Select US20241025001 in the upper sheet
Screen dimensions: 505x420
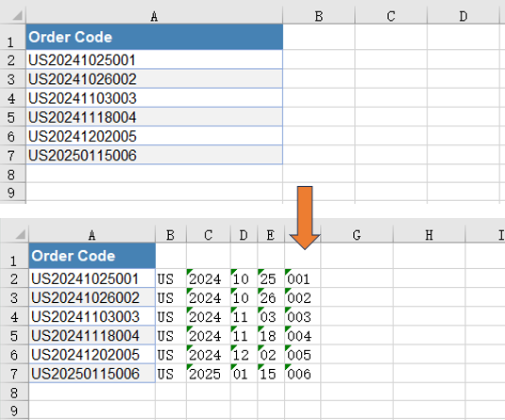click(154, 59)
